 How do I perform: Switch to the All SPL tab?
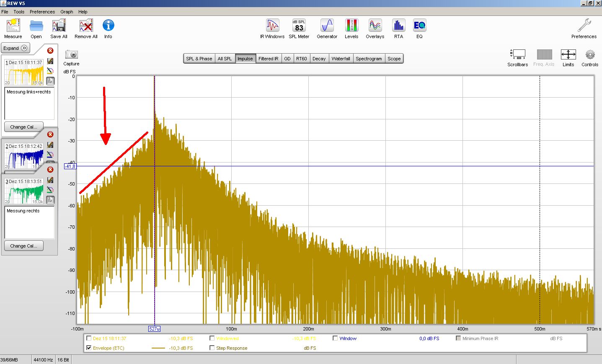point(225,59)
